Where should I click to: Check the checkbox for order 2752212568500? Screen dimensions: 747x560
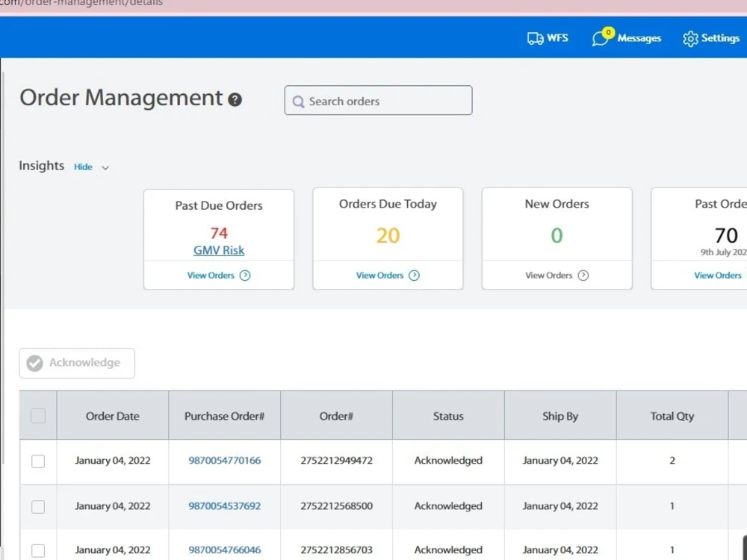point(38,507)
